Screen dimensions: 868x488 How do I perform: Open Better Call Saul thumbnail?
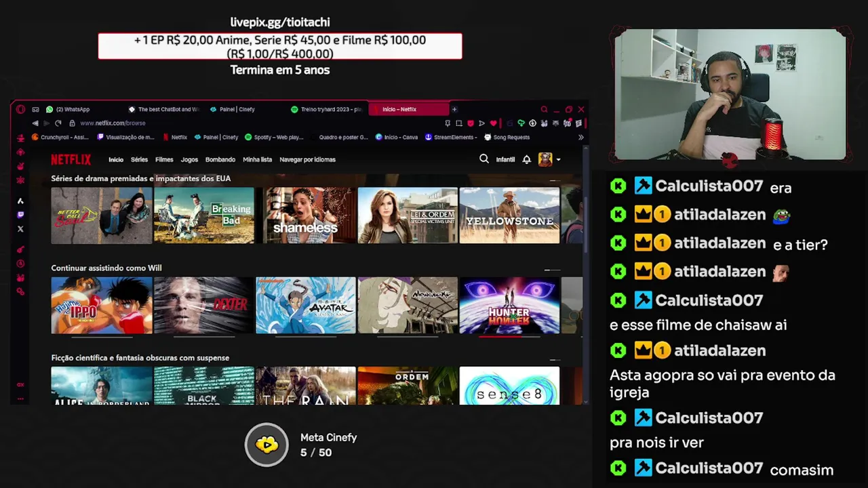click(x=102, y=216)
